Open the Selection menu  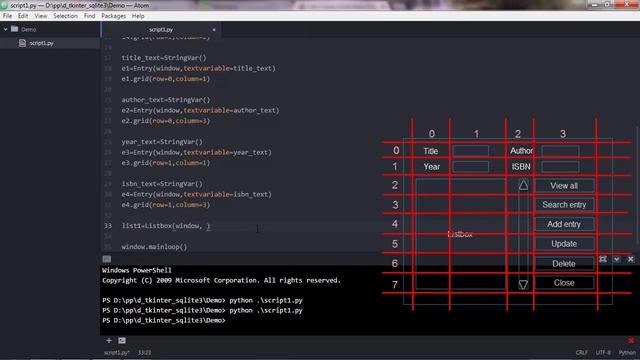[x=65, y=16]
